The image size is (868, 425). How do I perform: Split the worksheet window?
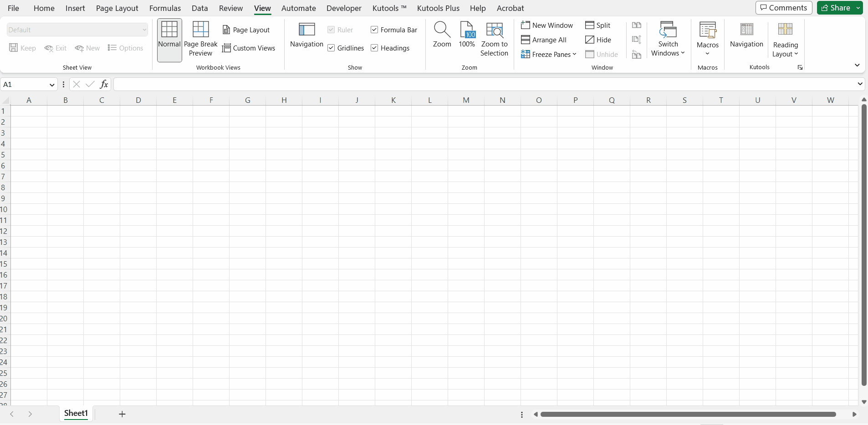598,25
